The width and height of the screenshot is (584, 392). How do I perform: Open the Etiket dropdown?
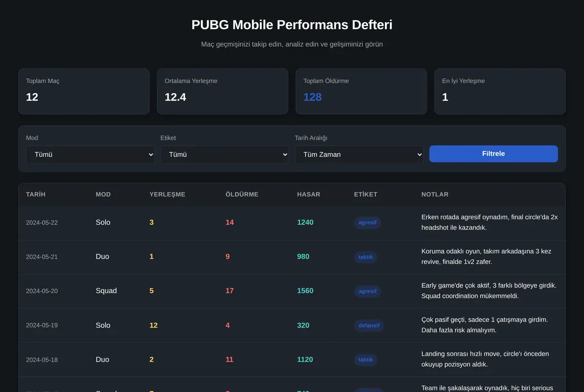(225, 154)
